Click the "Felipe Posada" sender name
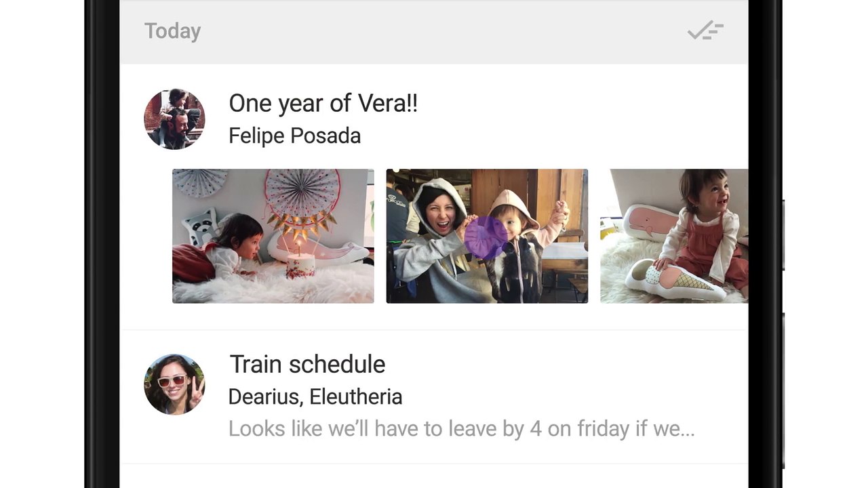This screenshot has width=868, height=488. (294, 136)
